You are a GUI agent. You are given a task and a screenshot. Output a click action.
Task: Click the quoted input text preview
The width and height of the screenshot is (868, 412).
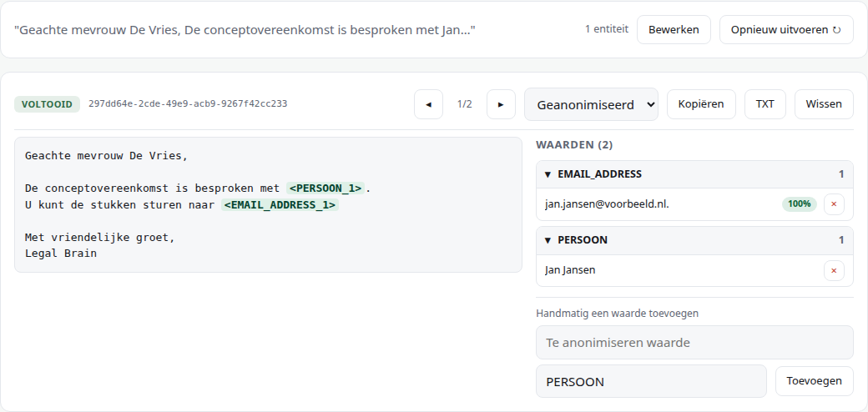pos(245,29)
